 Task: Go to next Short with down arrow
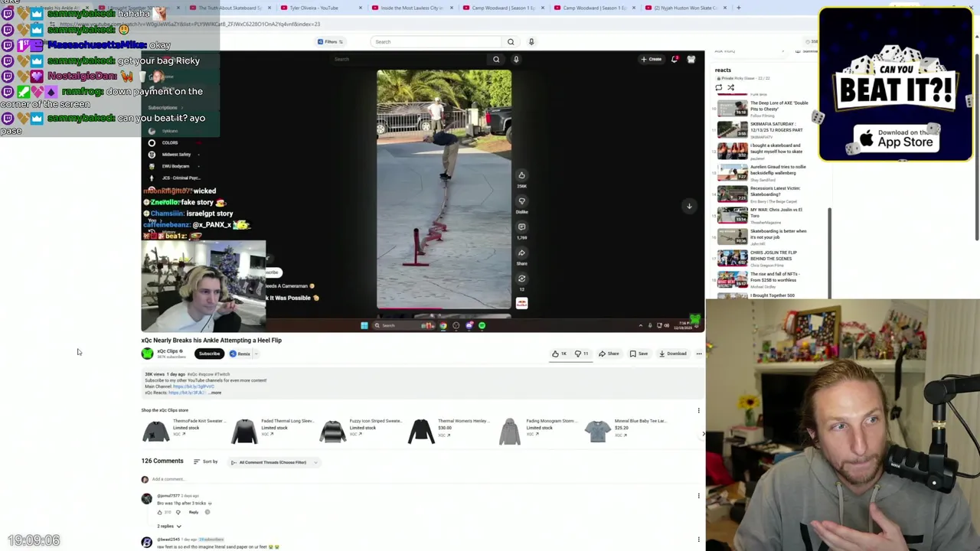pyautogui.click(x=689, y=206)
